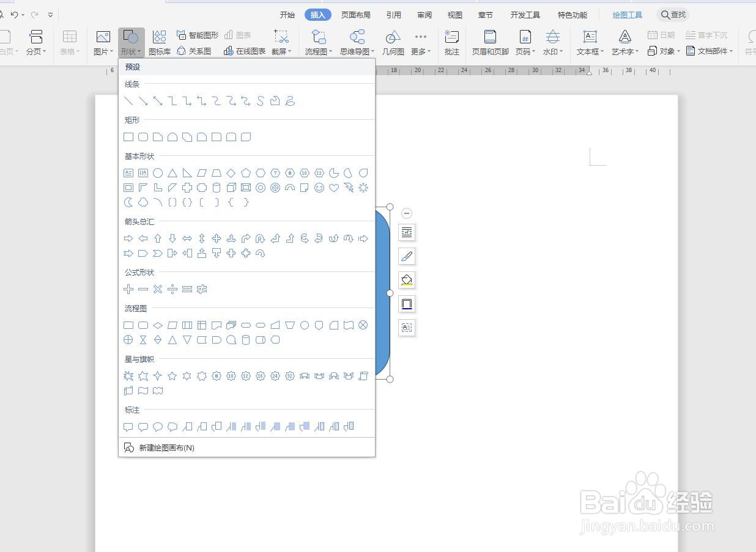Click the 智能图形 button
The width and height of the screenshot is (756, 552).
click(197, 35)
